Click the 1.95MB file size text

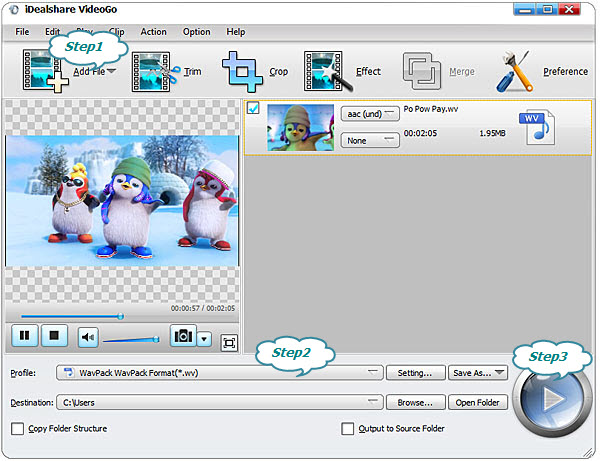click(x=492, y=133)
